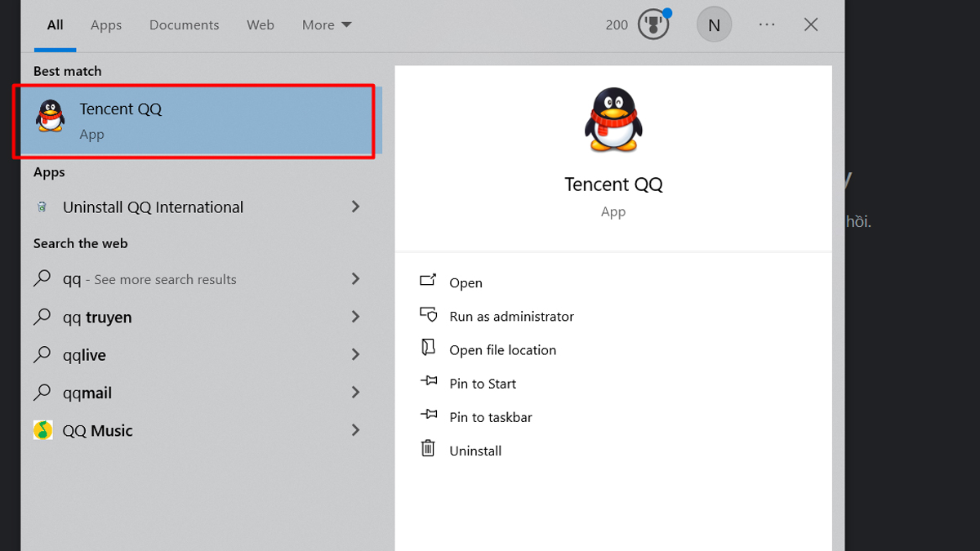Click the Pin to taskbar pin icon
980x551 pixels.
pyautogui.click(x=429, y=415)
